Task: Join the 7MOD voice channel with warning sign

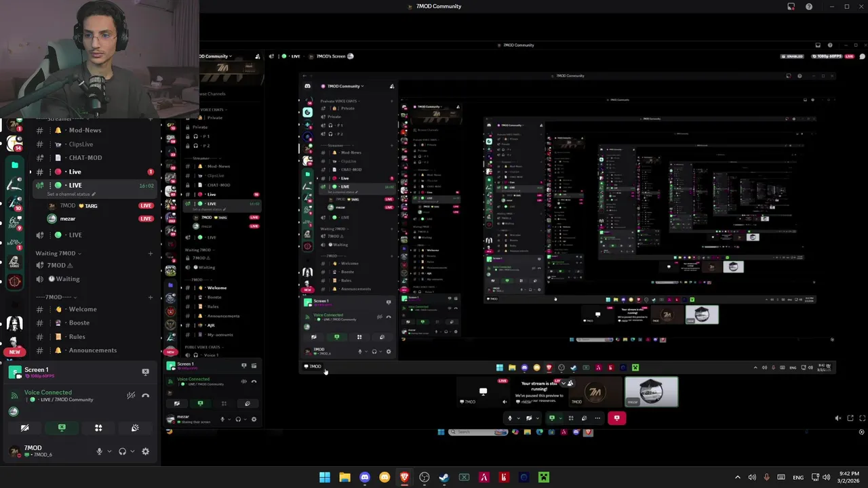Action: [95, 266]
